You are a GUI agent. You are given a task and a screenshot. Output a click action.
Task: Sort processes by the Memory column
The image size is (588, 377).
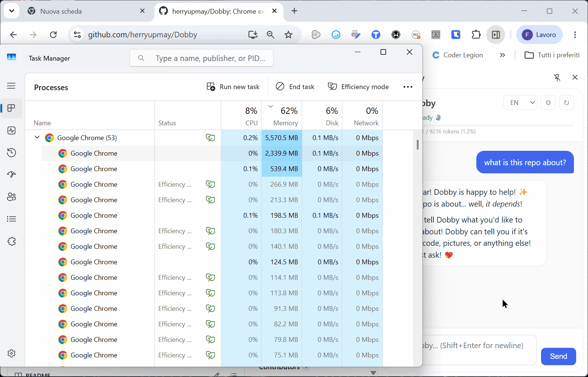(x=282, y=116)
